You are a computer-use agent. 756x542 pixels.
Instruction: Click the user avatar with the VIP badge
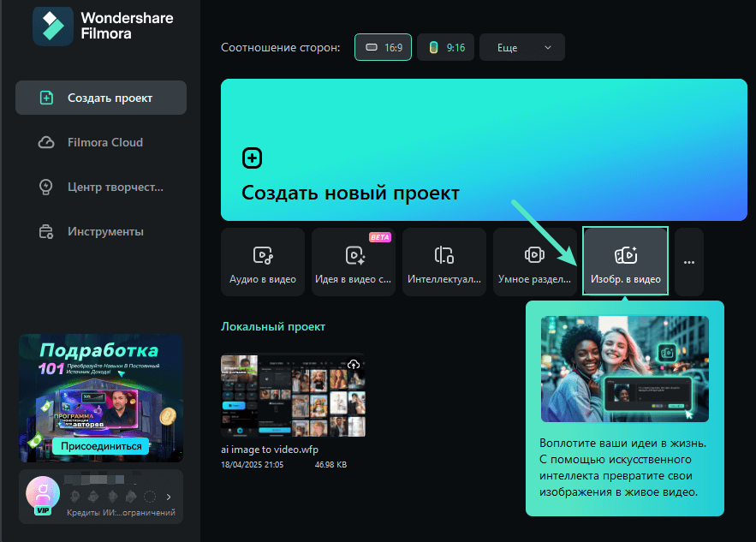(43, 496)
